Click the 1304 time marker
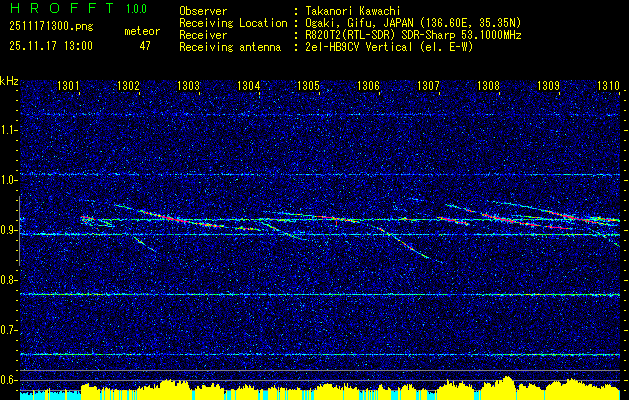This screenshot has width=629, height=400. pos(248,85)
